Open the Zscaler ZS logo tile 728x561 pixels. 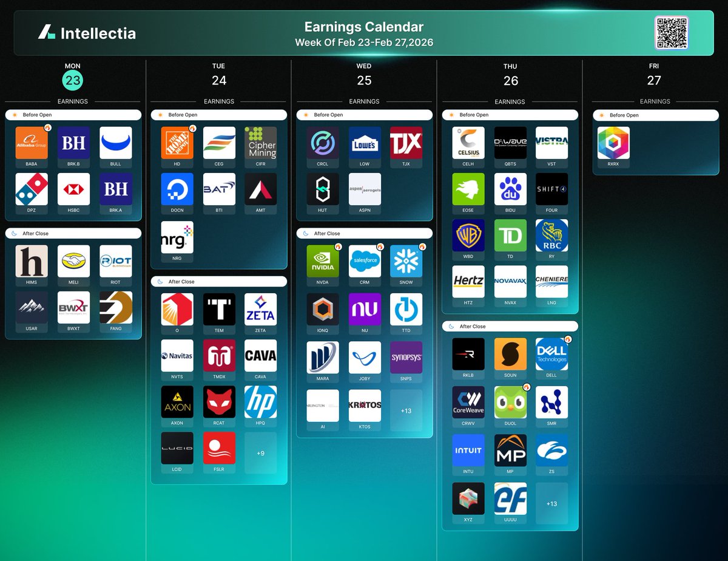point(552,450)
